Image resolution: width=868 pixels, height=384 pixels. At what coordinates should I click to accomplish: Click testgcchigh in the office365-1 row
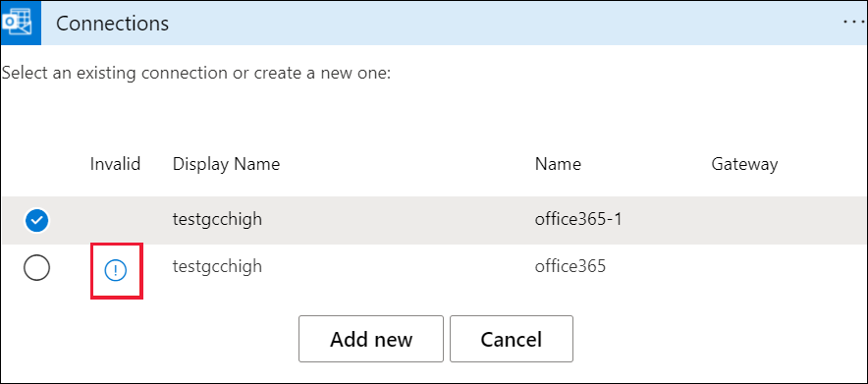217,220
